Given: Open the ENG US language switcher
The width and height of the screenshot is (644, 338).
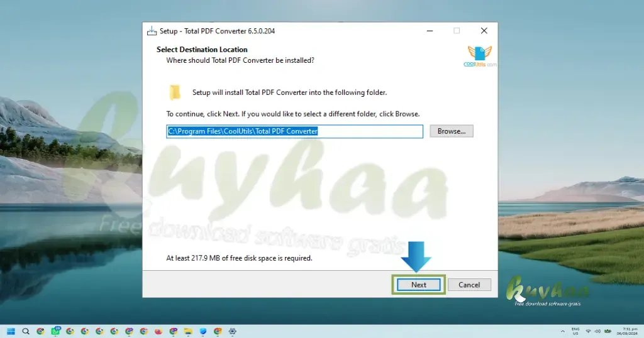Looking at the screenshot, I should (575, 331).
